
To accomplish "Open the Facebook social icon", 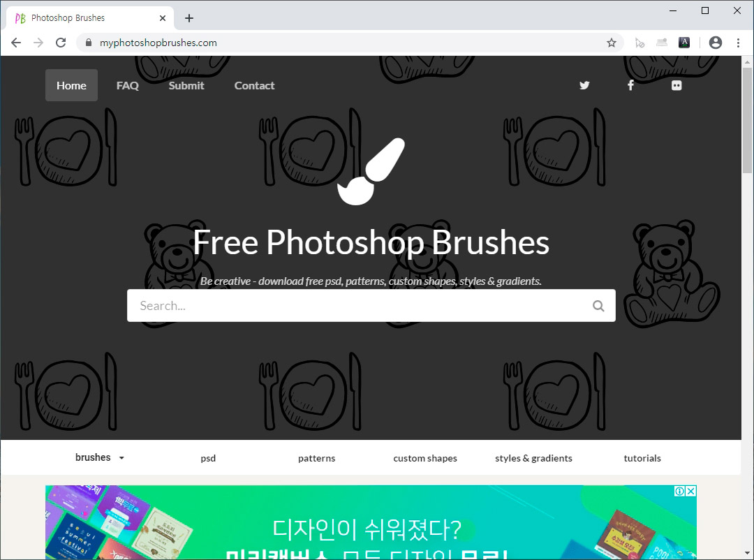I will click(x=630, y=85).
